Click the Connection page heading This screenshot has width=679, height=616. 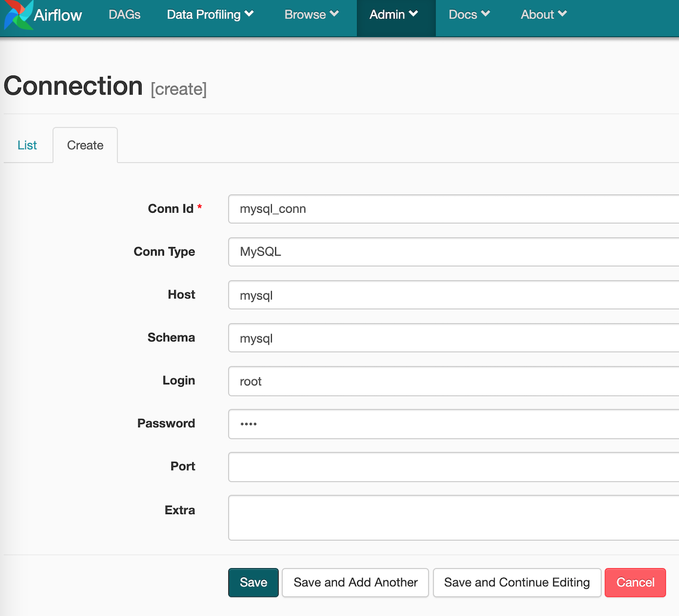[73, 86]
